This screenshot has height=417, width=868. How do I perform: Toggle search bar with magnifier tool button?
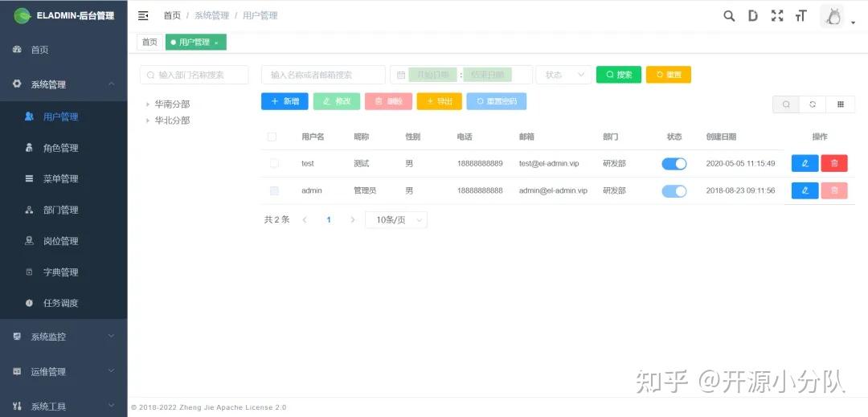(786, 104)
